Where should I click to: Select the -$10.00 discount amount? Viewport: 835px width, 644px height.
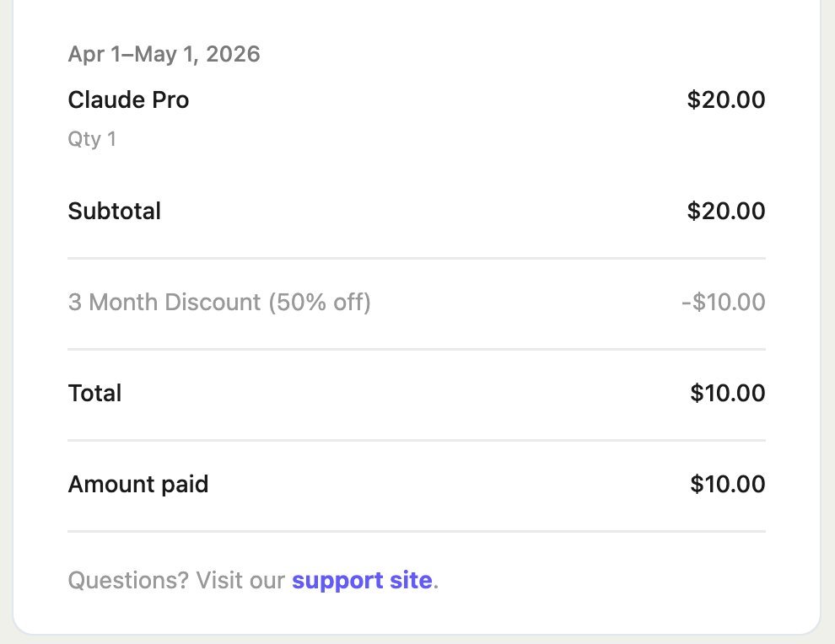click(x=723, y=303)
